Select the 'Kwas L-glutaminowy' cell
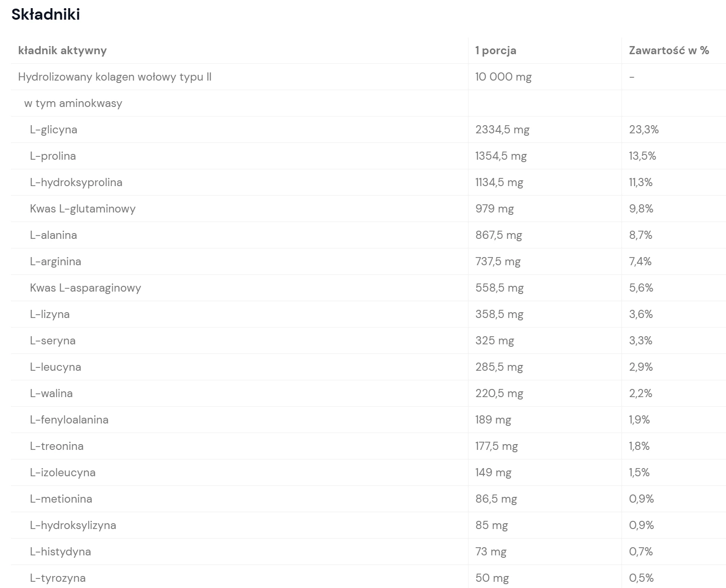This screenshot has height=588, width=726. click(x=82, y=209)
